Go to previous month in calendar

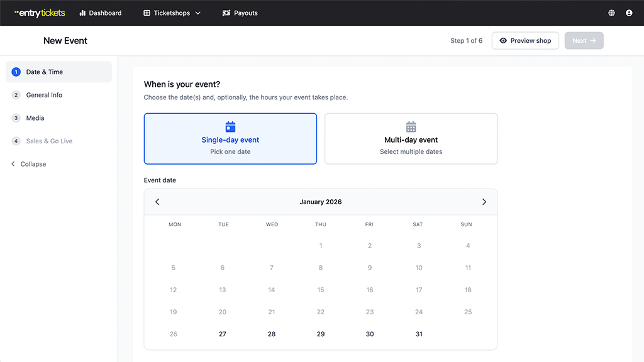(157, 202)
